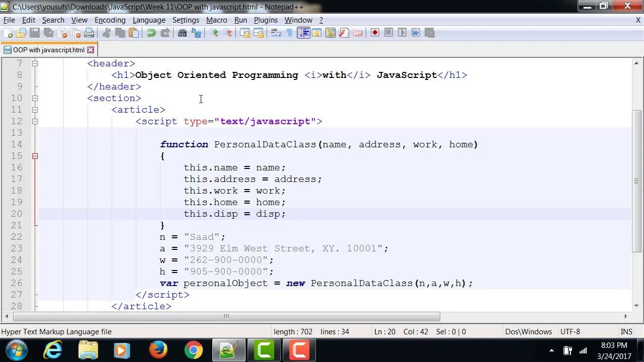The height and width of the screenshot is (362, 644).
Task: Click the Open file toolbar icon
Action: point(21,33)
